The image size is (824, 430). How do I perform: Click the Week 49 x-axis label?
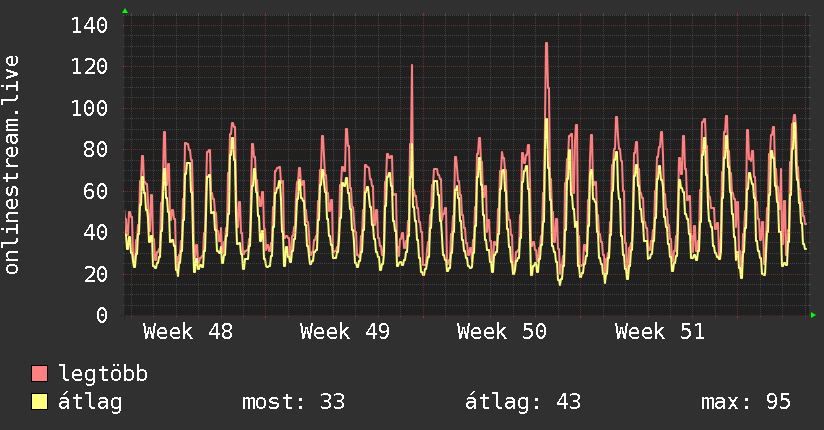tap(345, 332)
